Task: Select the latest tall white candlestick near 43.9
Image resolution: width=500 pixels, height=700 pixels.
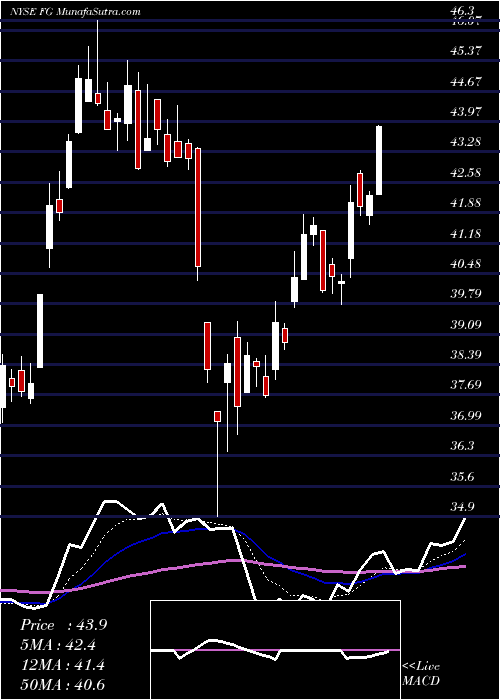Action: click(x=379, y=160)
